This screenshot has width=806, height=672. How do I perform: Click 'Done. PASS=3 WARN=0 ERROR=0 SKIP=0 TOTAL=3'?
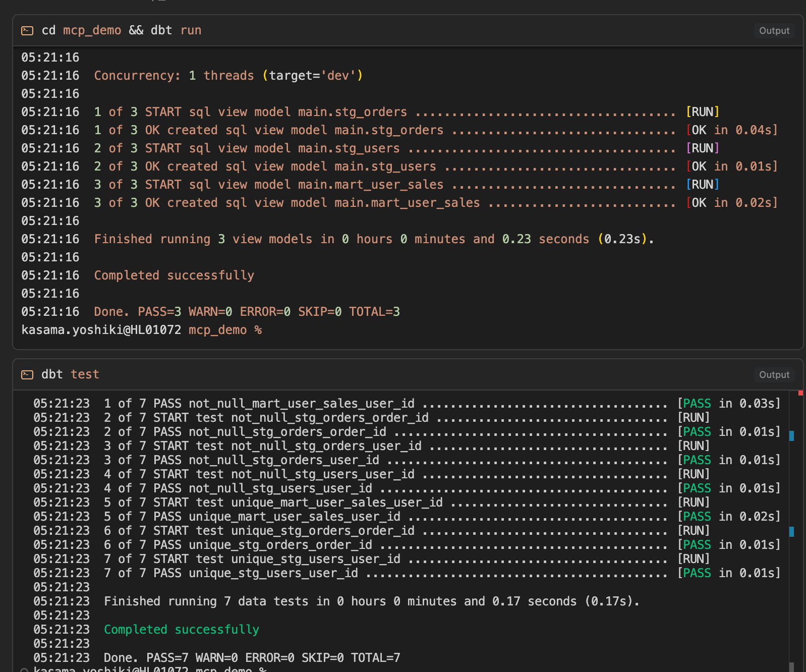[x=247, y=312]
